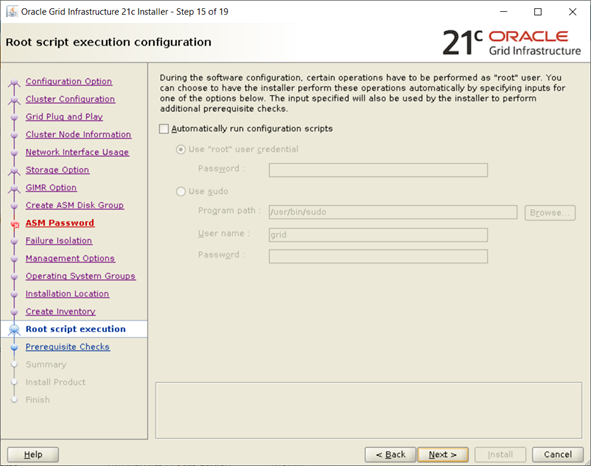Jump to the Network Interface Usage step
591x466 pixels.
tap(77, 152)
